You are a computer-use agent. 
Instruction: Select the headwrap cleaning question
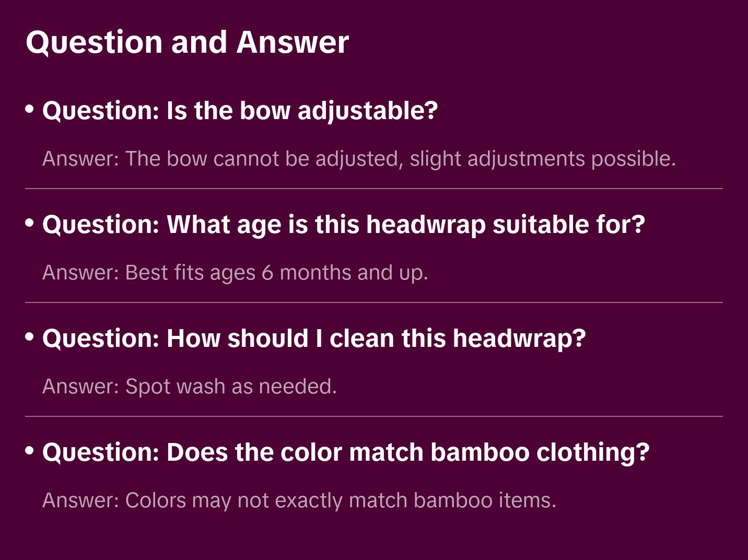314,339
